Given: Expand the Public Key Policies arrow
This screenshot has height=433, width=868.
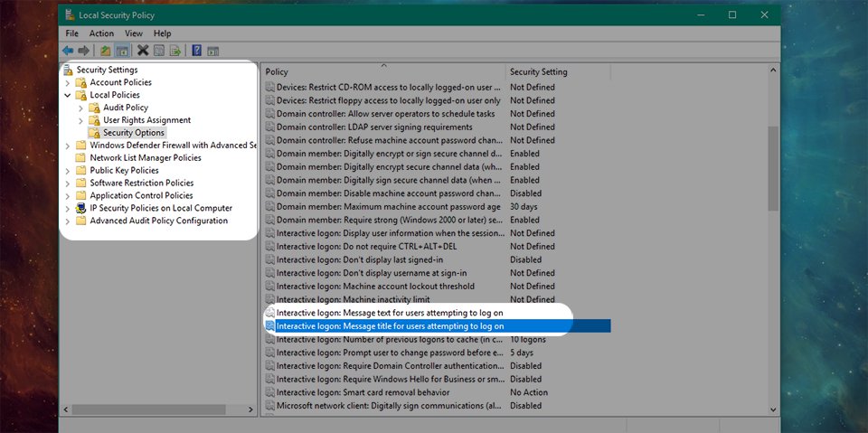Looking at the screenshot, I should [68, 171].
